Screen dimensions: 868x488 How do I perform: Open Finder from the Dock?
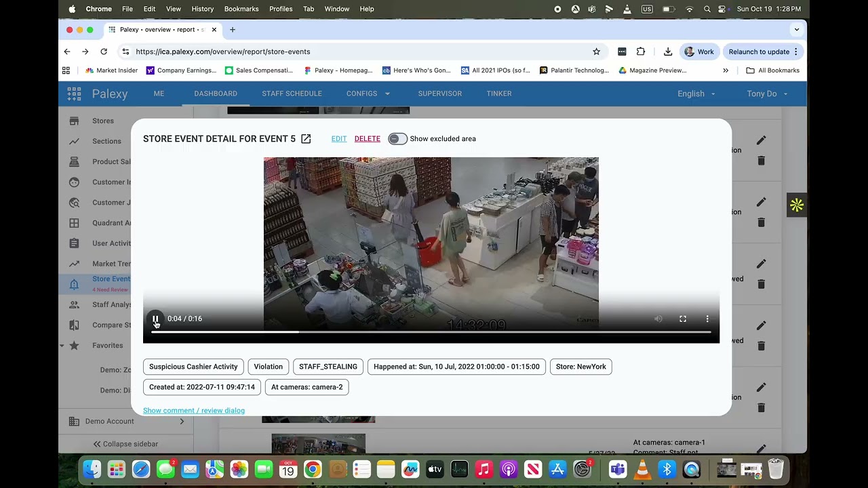(x=92, y=469)
